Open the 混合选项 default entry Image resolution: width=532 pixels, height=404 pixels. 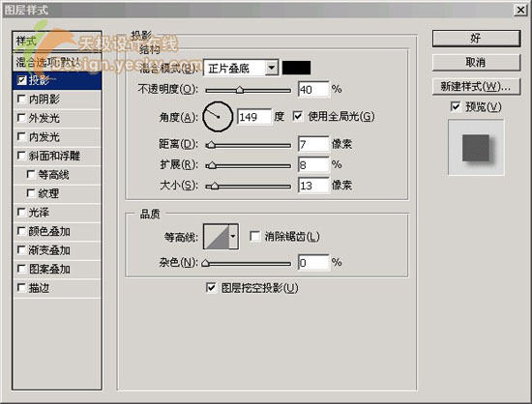(x=57, y=62)
